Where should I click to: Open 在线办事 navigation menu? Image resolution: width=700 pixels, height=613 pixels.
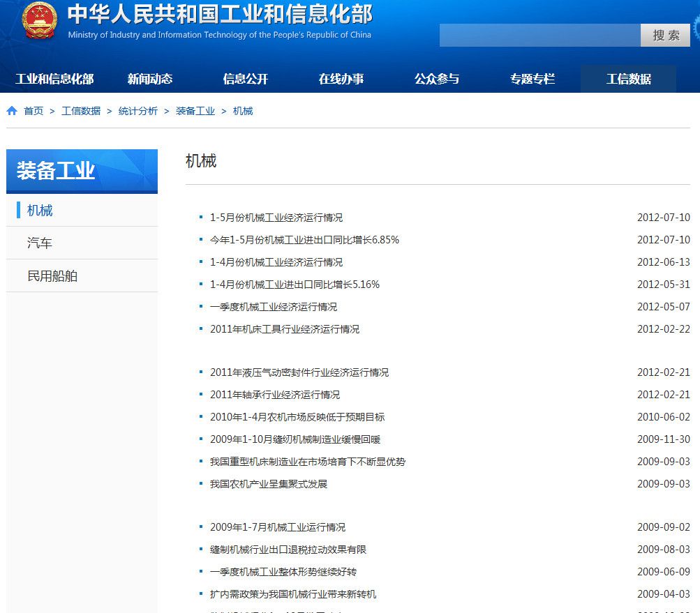pos(341,79)
